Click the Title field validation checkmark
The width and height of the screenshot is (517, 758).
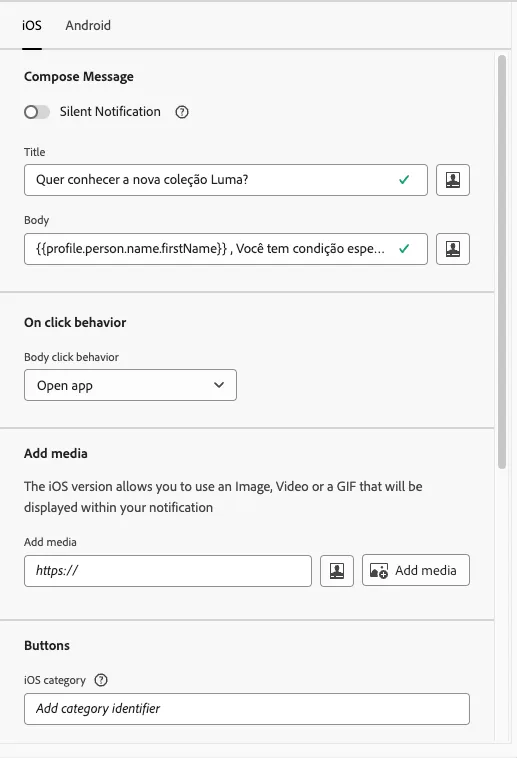pos(404,180)
